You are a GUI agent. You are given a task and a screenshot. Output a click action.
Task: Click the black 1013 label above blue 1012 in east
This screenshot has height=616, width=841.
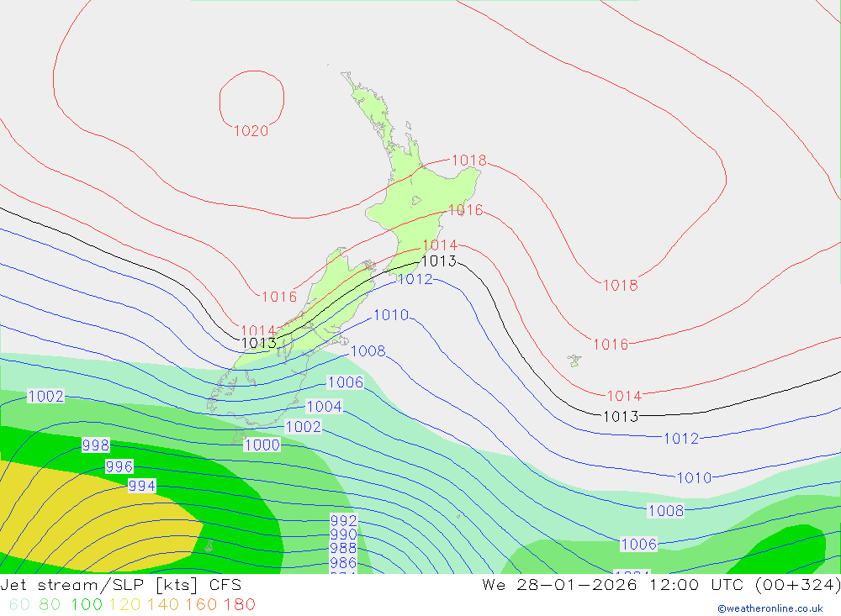coord(621,417)
